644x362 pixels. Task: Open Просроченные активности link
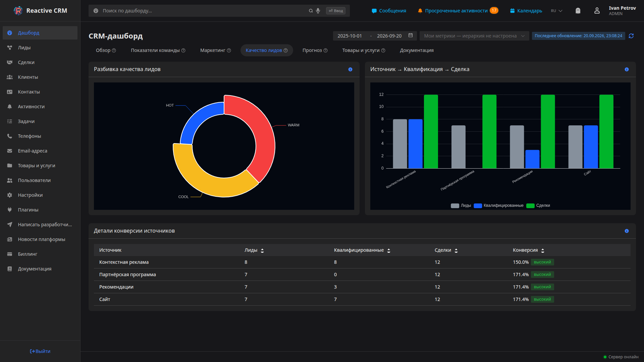pos(458,11)
